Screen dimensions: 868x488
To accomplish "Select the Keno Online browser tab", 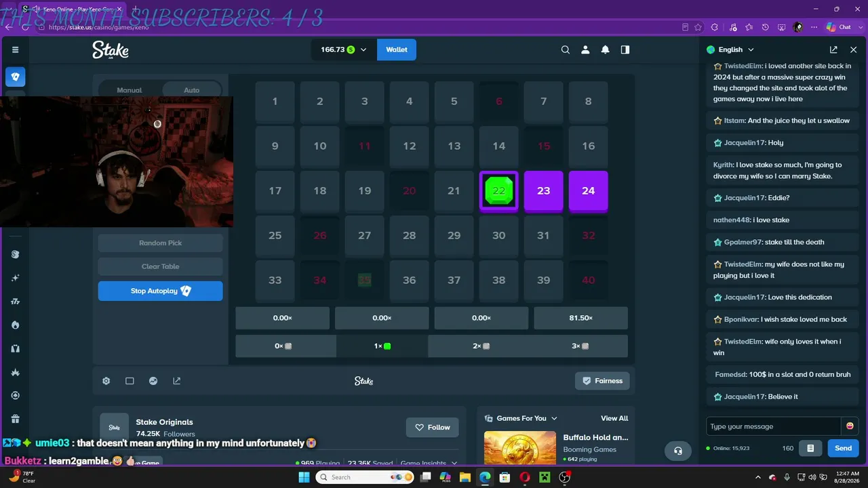I will 75,9.
